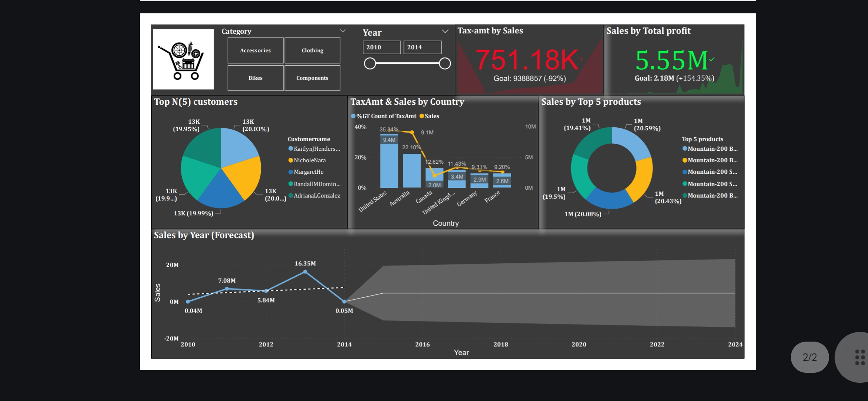Click the %GT Count of TaxAmt legend dot

(353, 116)
